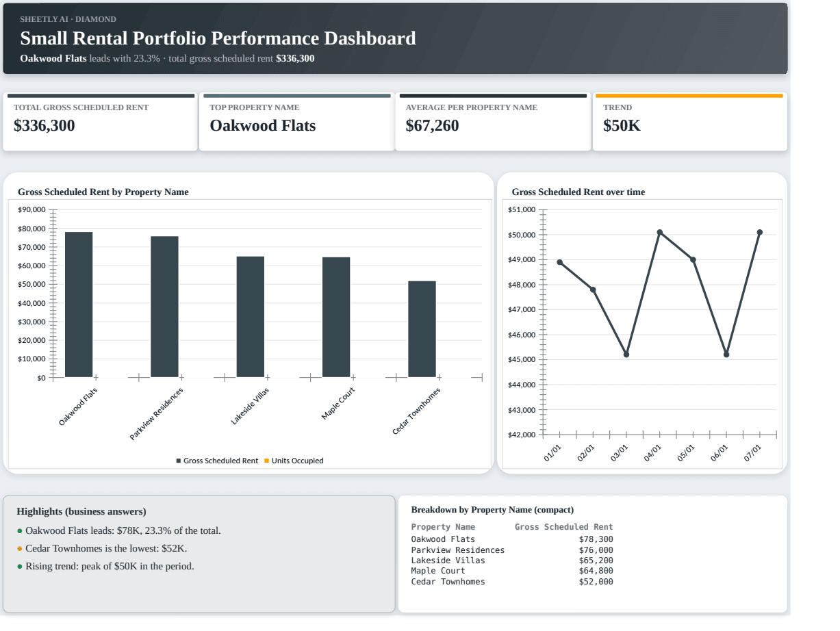This screenshot has width=840, height=631.
Task: Click the Parkview Residences x-axis label
Action: point(157,414)
